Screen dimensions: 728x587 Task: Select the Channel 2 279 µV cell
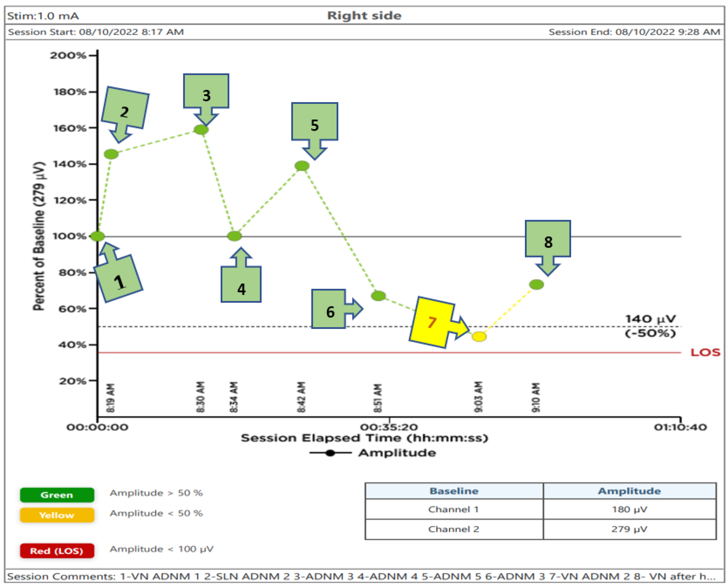click(629, 529)
